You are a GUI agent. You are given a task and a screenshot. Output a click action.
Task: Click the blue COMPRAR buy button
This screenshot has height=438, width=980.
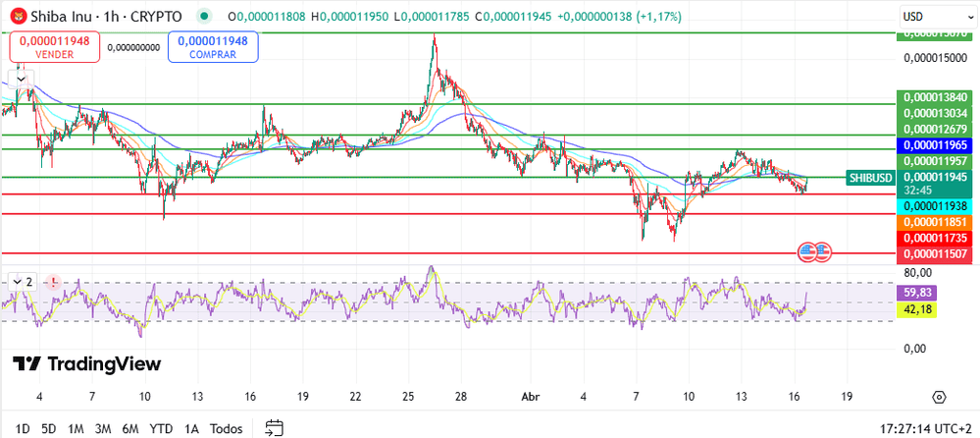[213, 47]
